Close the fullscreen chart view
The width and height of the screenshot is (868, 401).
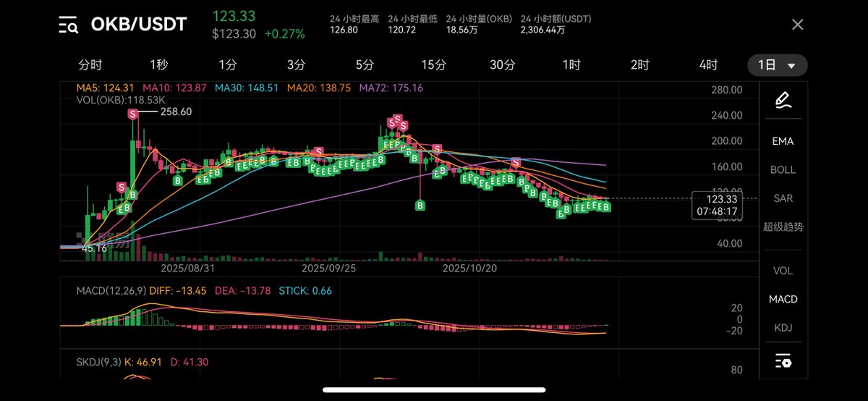(x=797, y=25)
